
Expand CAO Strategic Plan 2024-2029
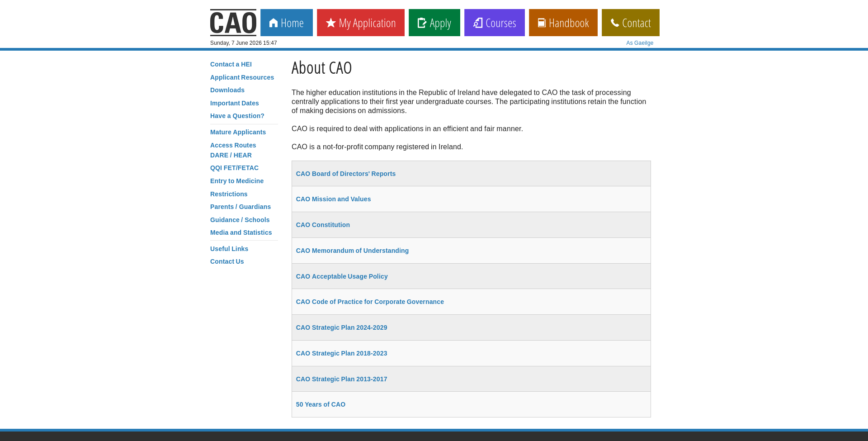(x=471, y=327)
